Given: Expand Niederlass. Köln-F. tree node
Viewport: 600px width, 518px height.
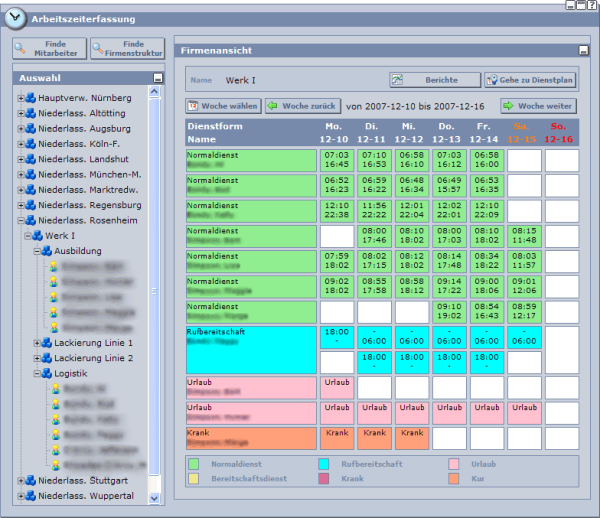Looking at the screenshot, I should click(21, 144).
